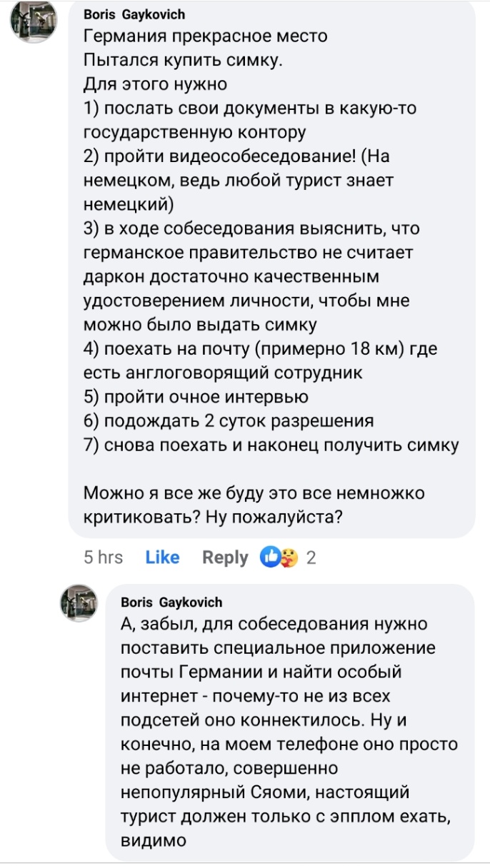Open the '5 hrs' comment timestamp
This screenshot has width=490, height=868.
point(104,557)
